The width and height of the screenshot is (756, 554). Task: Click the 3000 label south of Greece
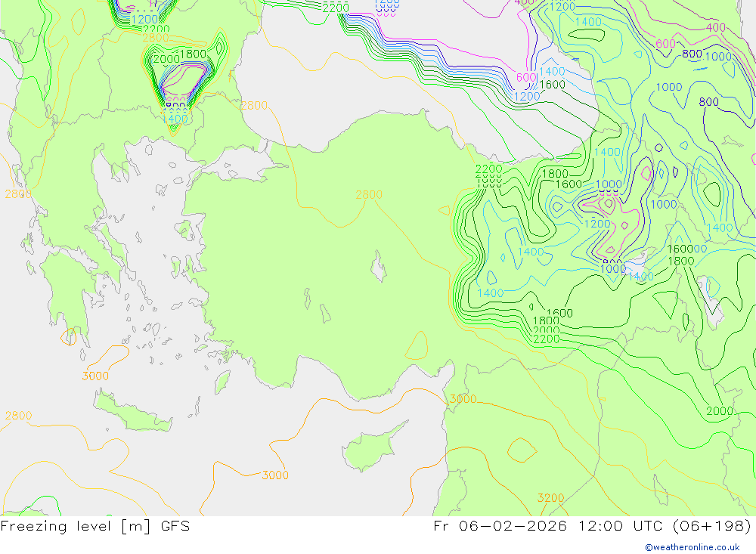95,376
